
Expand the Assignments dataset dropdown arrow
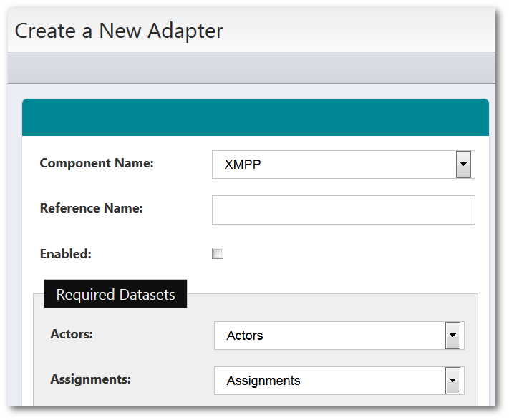click(x=452, y=381)
